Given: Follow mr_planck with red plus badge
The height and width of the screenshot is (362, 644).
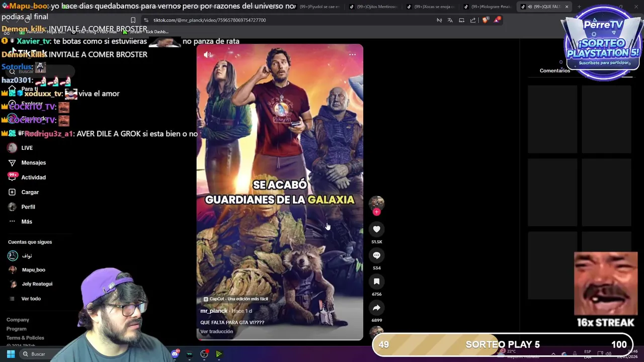Looking at the screenshot, I should click(x=376, y=212).
